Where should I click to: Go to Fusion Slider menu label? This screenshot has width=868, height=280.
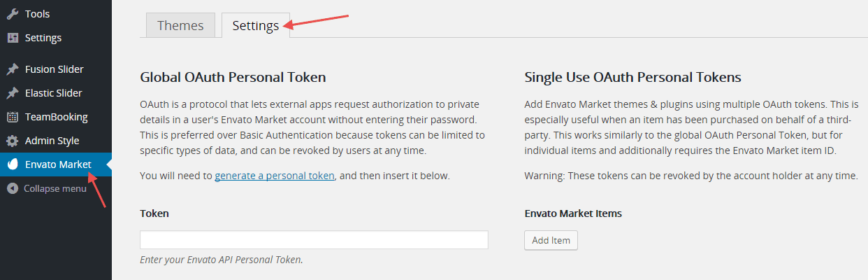click(54, 69)
